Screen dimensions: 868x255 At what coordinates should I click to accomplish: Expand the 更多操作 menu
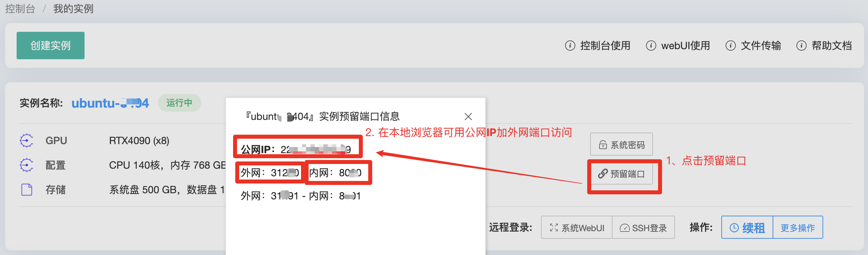(798, 228)
